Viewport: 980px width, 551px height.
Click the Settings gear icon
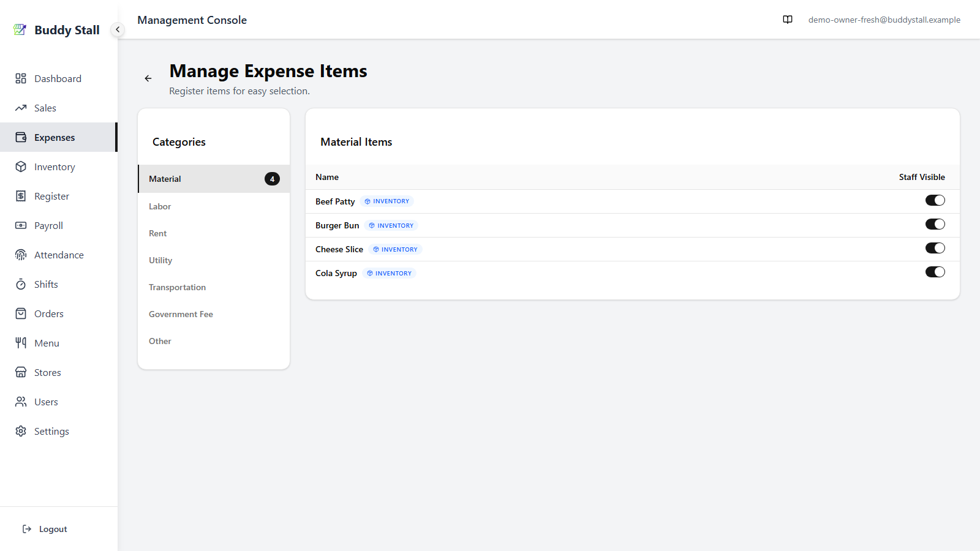coord(21,431)
